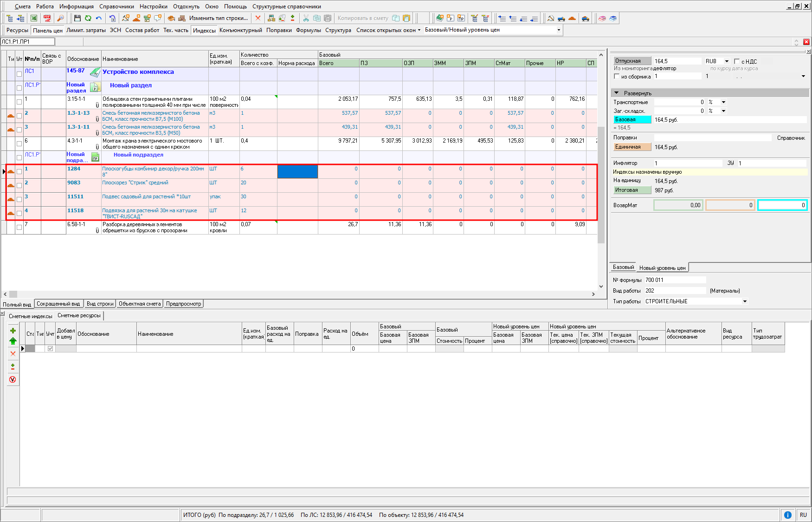Collapse the 'Развернуть' section triangle
This screenshot has width=812, height=522.
point(617,93)
